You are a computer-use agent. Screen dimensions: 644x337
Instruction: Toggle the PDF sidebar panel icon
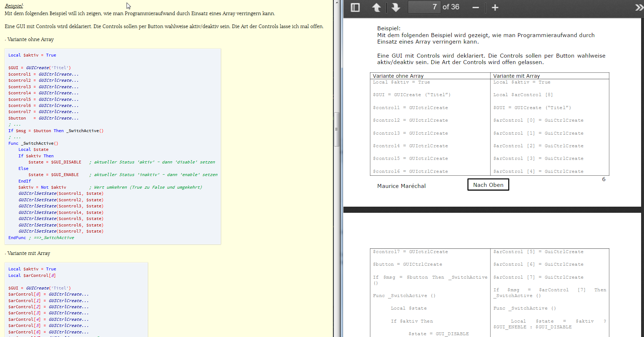(355, 8)
